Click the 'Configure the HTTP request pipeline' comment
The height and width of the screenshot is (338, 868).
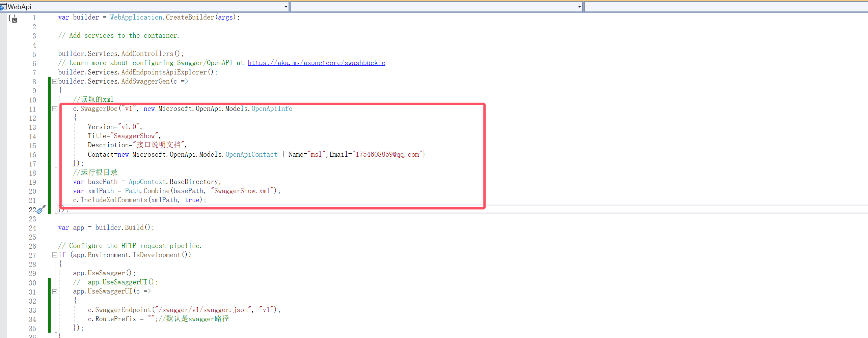coord(130,246)
